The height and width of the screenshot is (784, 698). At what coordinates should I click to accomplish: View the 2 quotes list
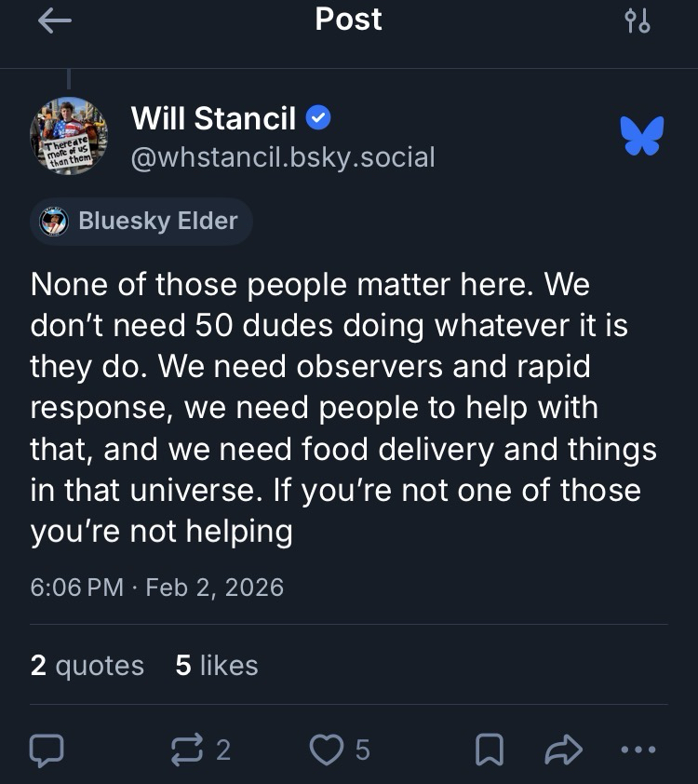coord(87,666)
